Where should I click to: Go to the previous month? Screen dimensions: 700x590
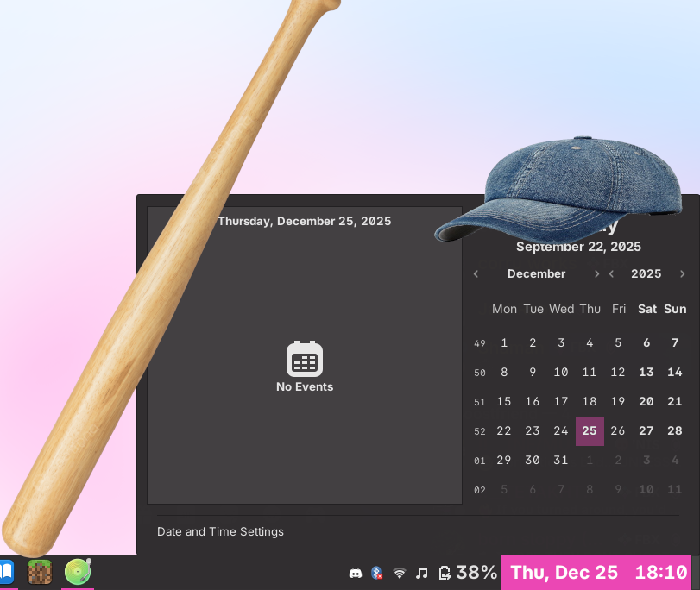[476, 274]
